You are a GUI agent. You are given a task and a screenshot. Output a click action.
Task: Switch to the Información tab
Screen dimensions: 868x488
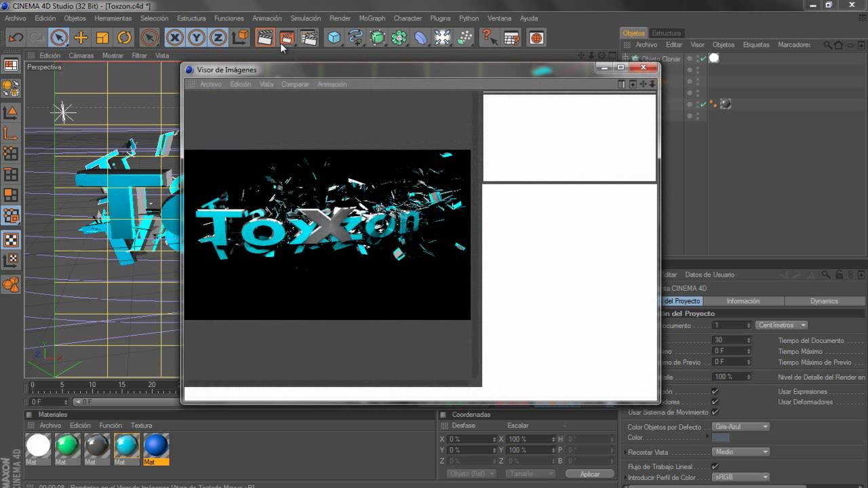coord(743,301)
